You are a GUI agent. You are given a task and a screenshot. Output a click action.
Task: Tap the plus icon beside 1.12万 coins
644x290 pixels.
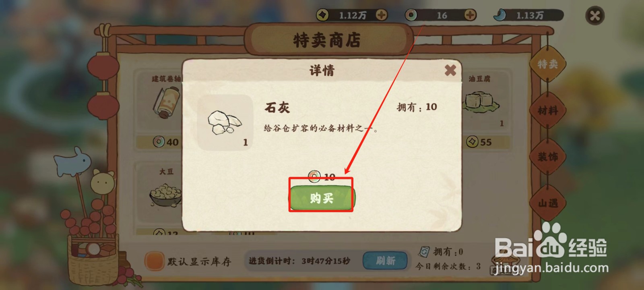click(x=381, y=15)
